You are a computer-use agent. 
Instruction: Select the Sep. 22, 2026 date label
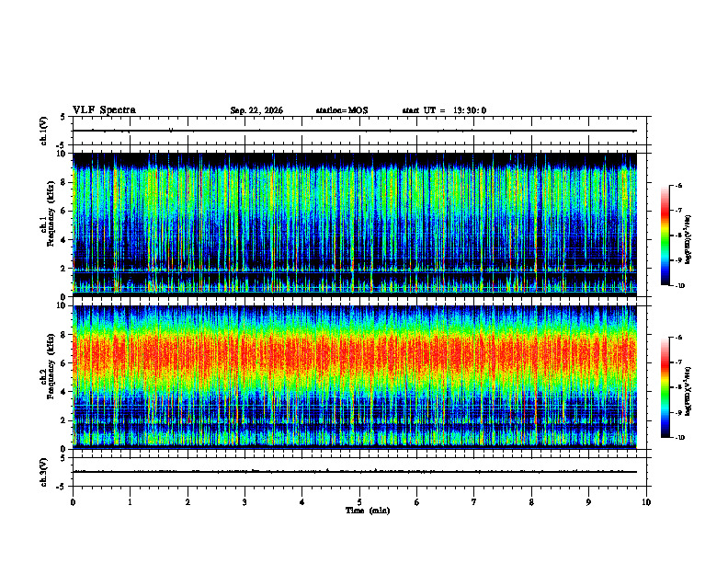tap(256, 110)
